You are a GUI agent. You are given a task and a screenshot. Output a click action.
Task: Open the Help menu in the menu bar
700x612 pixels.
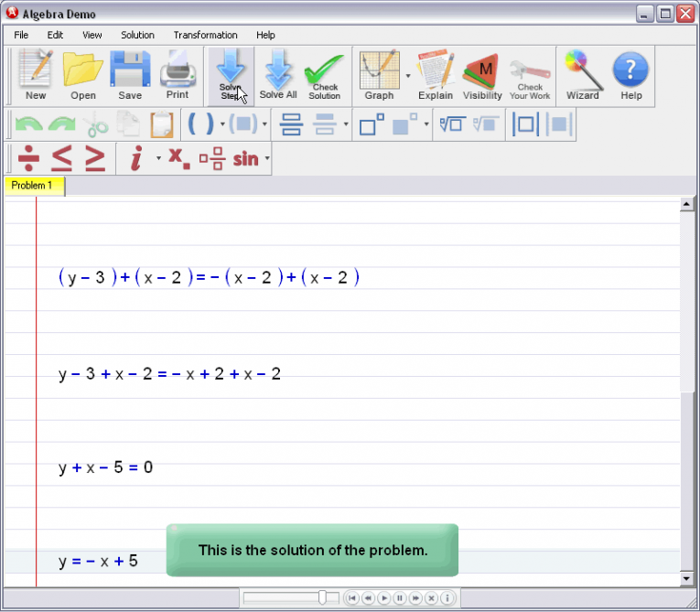click(265, 35)
